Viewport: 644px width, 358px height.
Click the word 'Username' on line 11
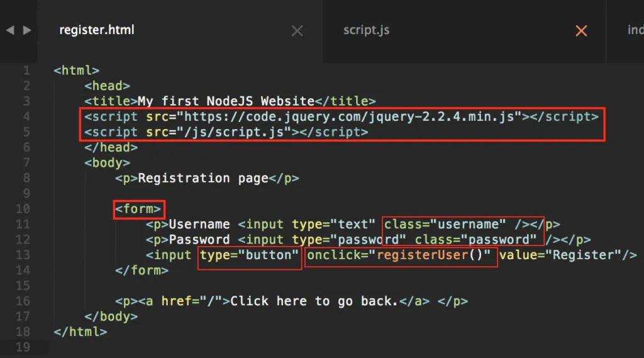(199, 225)
